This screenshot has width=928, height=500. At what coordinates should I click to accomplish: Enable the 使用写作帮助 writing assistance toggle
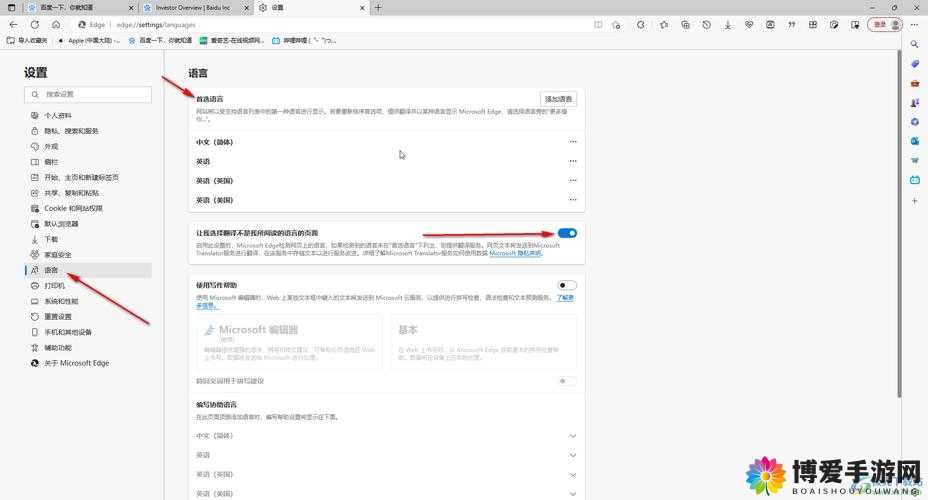pos(567,285)
